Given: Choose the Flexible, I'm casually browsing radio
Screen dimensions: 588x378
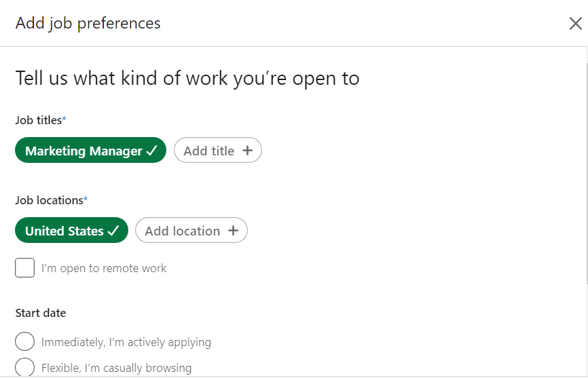Looking at the screenshot, I should tap(25, 367).
